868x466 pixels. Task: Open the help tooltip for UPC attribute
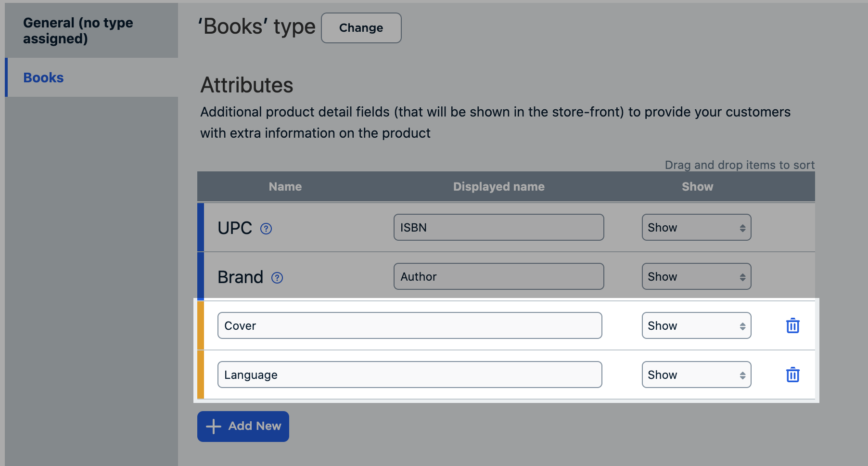267,229
